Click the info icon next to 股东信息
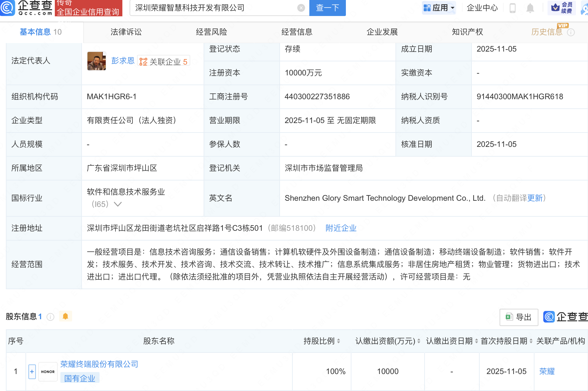Image resolution: width=588 pixels, height=391 pixels. 50,317
